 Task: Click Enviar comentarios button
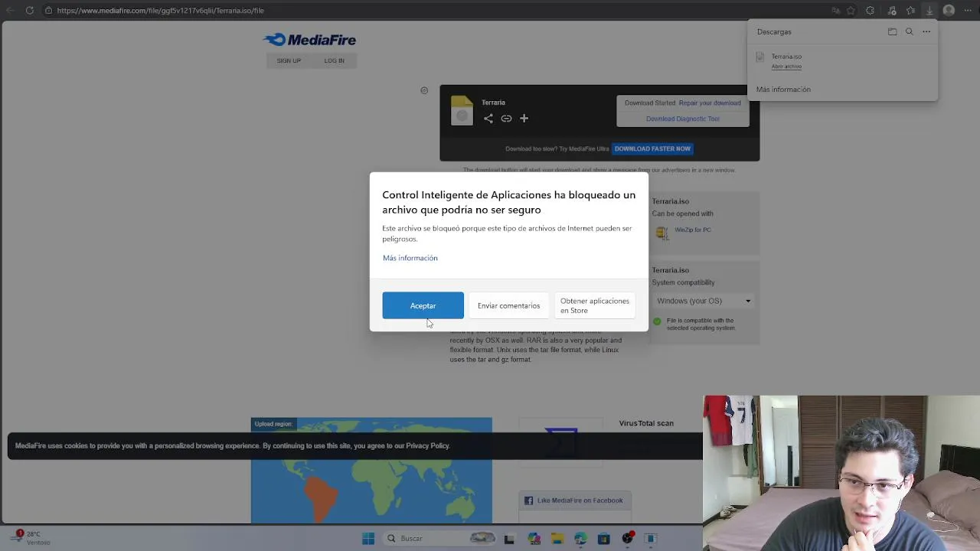pos(508,305)
